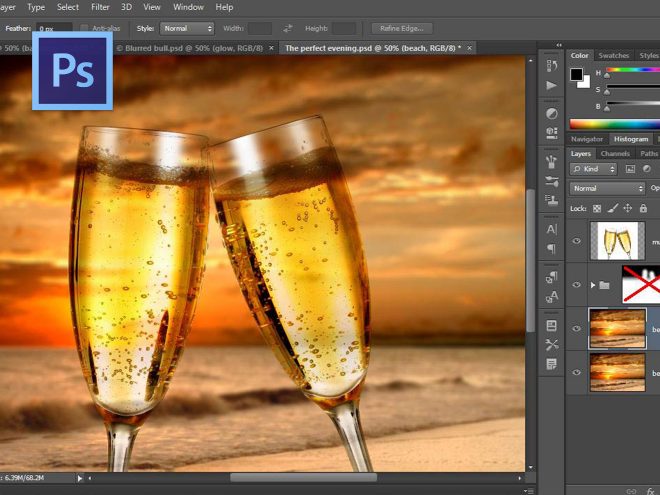Open the Character panel icon
The width and height of the screenshot is (660, 495).
pos(552,229)
